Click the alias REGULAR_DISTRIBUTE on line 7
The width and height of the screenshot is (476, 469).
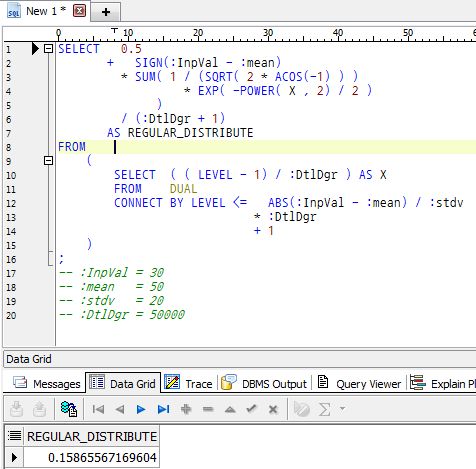coord(190,133)
